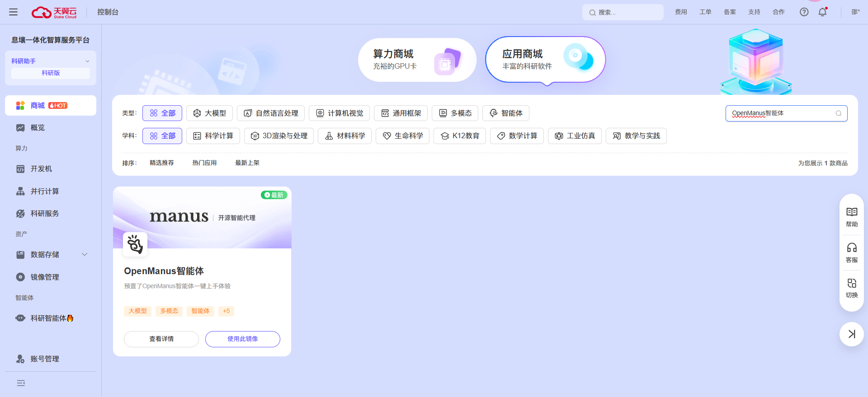868x397 pixels.
Task: Filter by discipline 工业仿真
Action: pos(575,136)
